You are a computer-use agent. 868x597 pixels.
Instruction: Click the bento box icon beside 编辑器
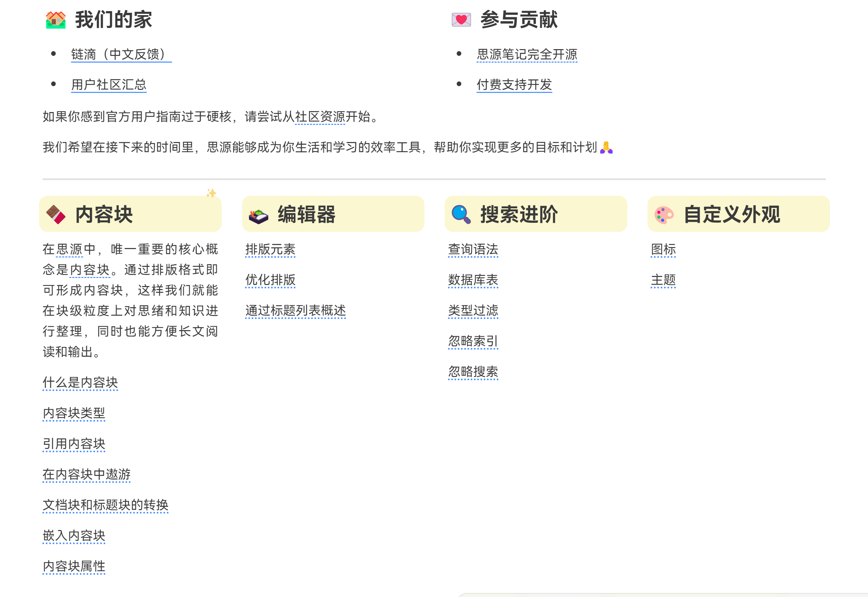point(258,216)
